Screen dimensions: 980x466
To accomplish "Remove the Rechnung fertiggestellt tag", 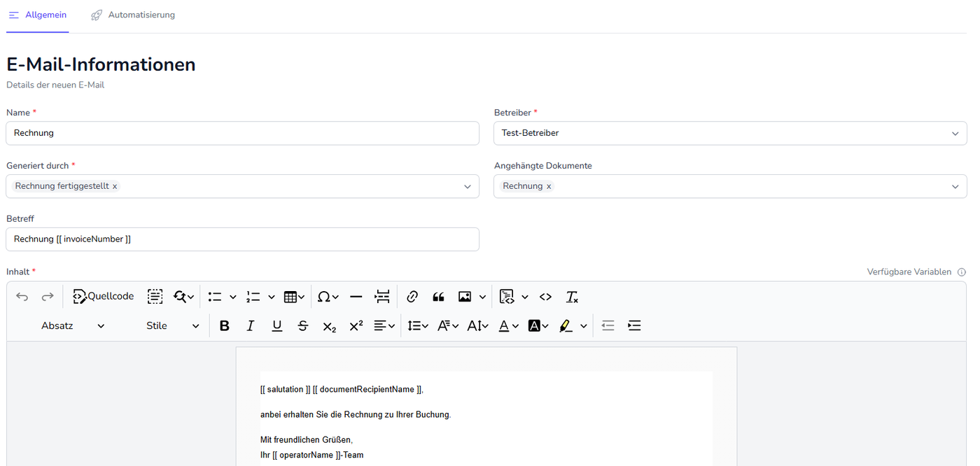I will tap(115, 187).
